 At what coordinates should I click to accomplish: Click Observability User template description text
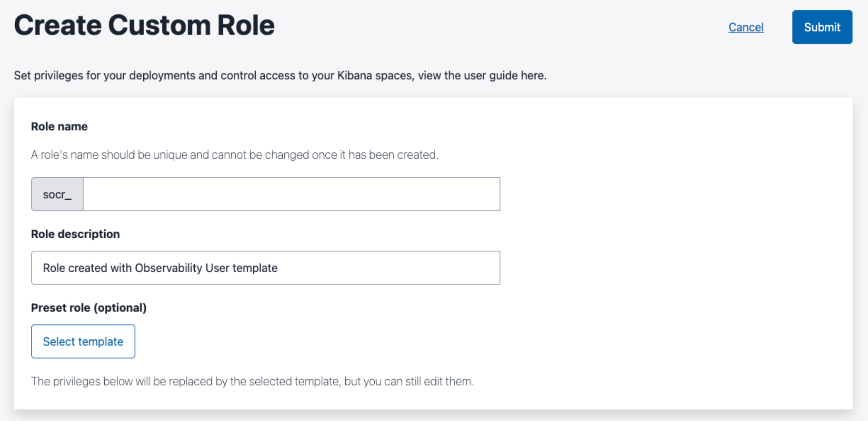click(x=160, y=268)
